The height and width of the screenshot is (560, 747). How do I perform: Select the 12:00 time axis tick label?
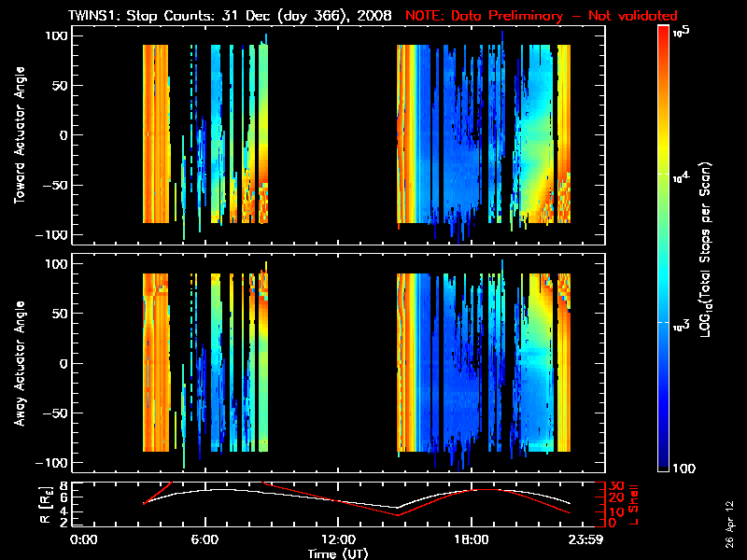pos(337,539)
